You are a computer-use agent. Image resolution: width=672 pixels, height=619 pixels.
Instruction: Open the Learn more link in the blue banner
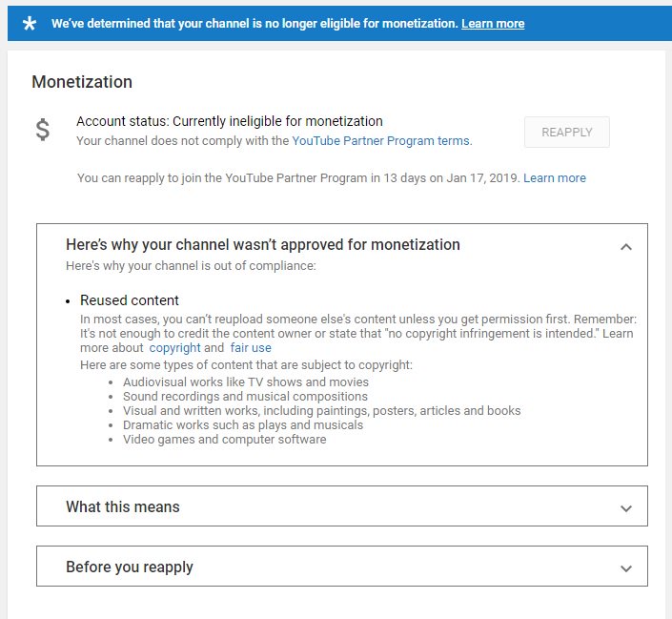coord(493,23)
